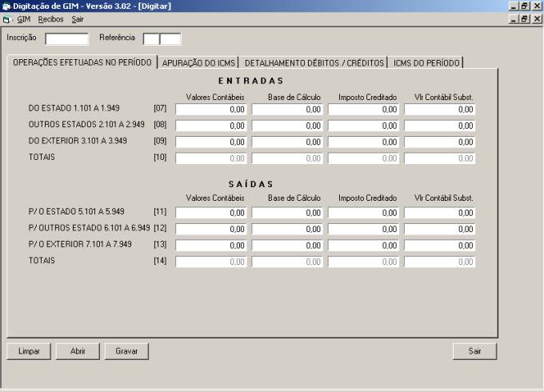Viewport: 544px width, 392px height.
Task: Open the Recibos menu
Action: pos(50,19)
